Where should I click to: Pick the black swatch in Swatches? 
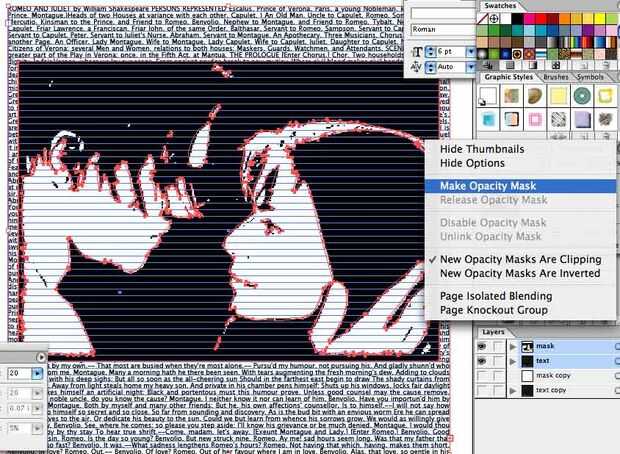(x=517, y=19)
